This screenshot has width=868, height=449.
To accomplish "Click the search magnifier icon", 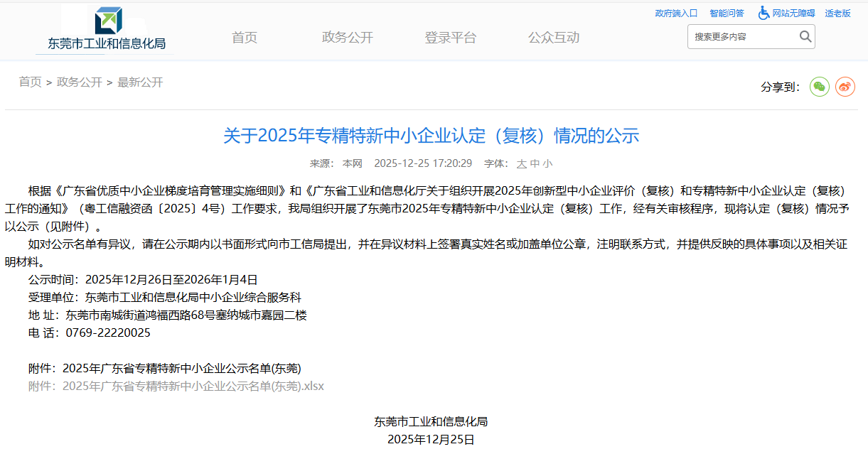I will [805, 36].
